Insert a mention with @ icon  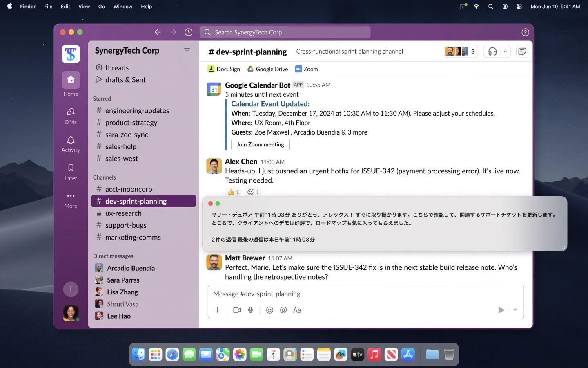tap(283, 310)
